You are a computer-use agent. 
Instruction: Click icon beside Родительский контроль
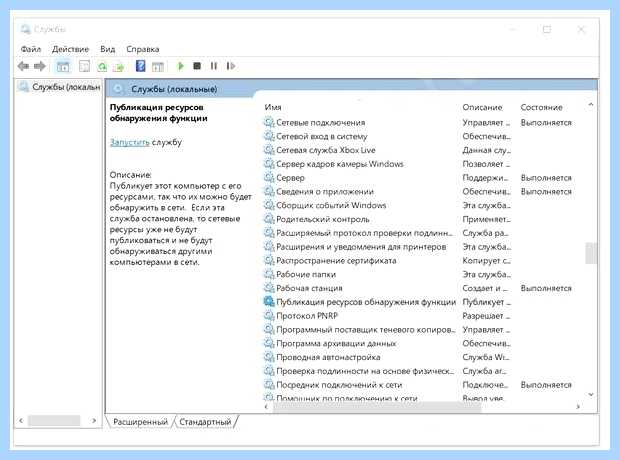click(269, 219)
